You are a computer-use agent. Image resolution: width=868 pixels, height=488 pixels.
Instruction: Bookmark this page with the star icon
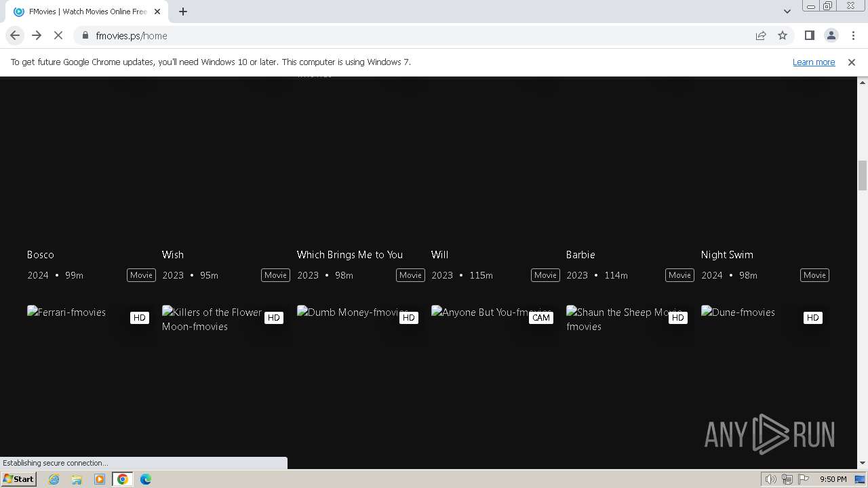point(783,35)
